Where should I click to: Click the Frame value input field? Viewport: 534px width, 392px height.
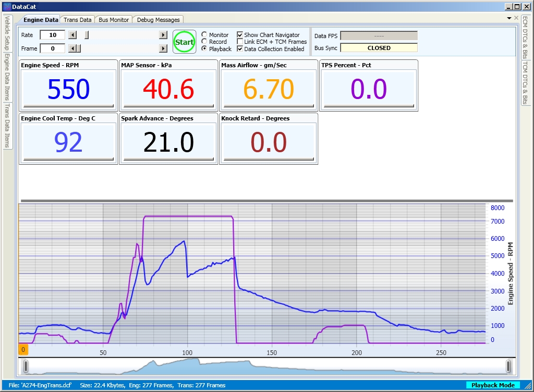point(53,48)
